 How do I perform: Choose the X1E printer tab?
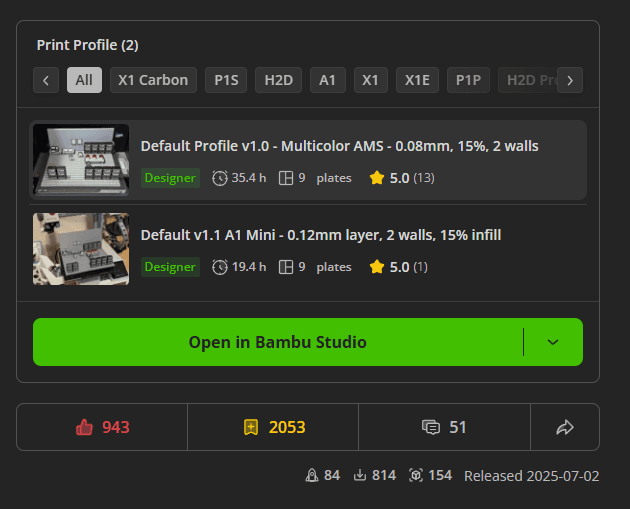click(417, 80)
